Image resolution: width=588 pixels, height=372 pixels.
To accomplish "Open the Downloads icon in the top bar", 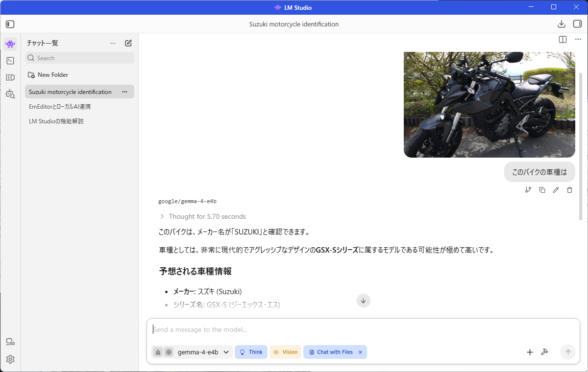I will pos(562,24).
